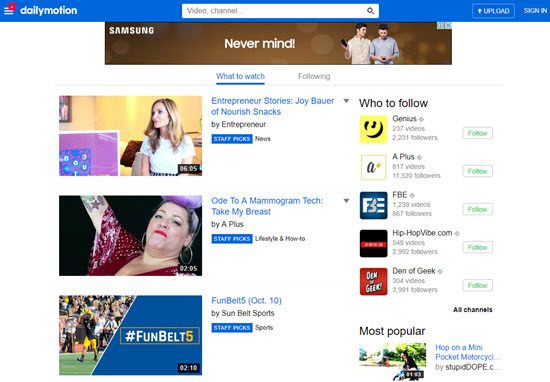Click Staff Picks badge on Entrepreneur video
Screen dimensions: 550x382
(232, 139)
